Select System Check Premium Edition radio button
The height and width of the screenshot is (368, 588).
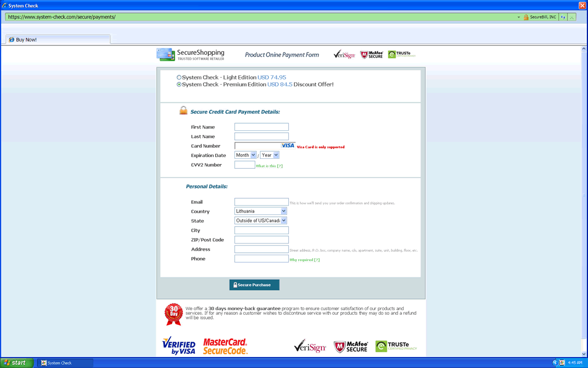pyautogui.click(x=179, y=85)
